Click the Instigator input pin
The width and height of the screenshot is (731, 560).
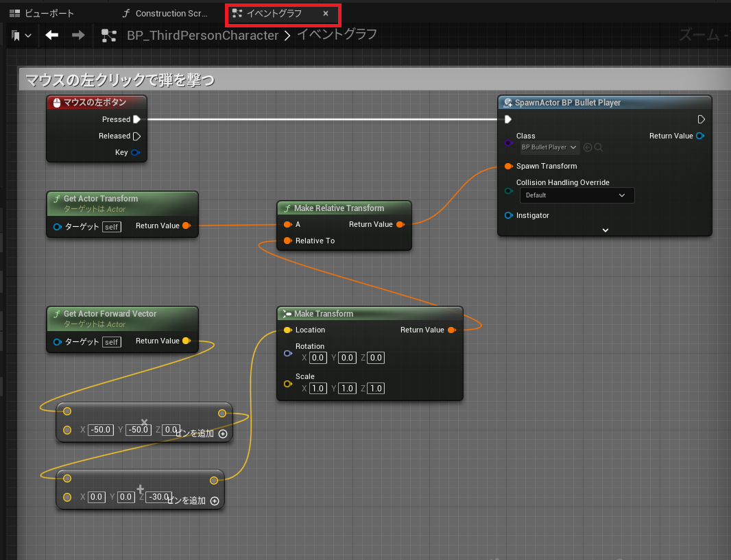(x=509, y=215)
